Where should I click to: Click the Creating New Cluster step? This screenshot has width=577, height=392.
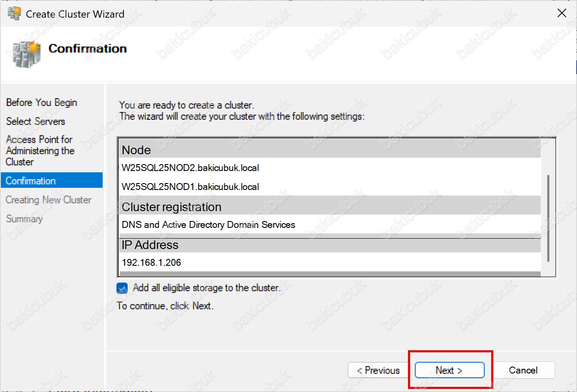48,200
